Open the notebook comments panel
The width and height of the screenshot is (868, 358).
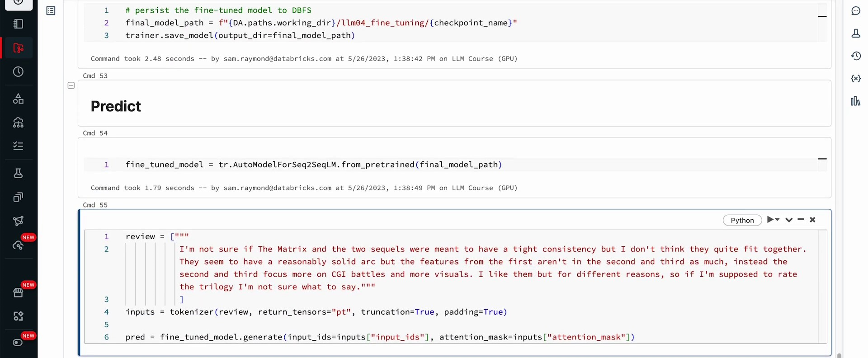point(856,11)
